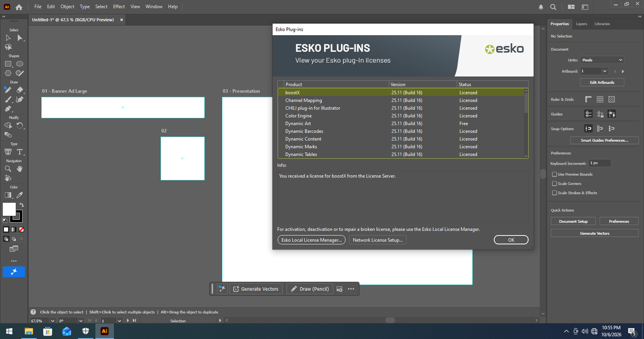Click Smart Guides Preferences button

click(x=604, y=140)
